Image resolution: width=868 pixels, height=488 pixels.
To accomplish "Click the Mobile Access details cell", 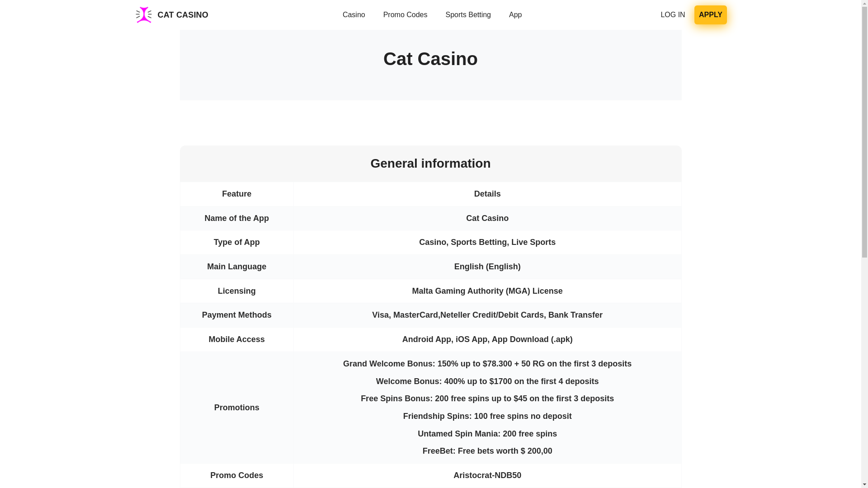I will [x=487, y=339].
